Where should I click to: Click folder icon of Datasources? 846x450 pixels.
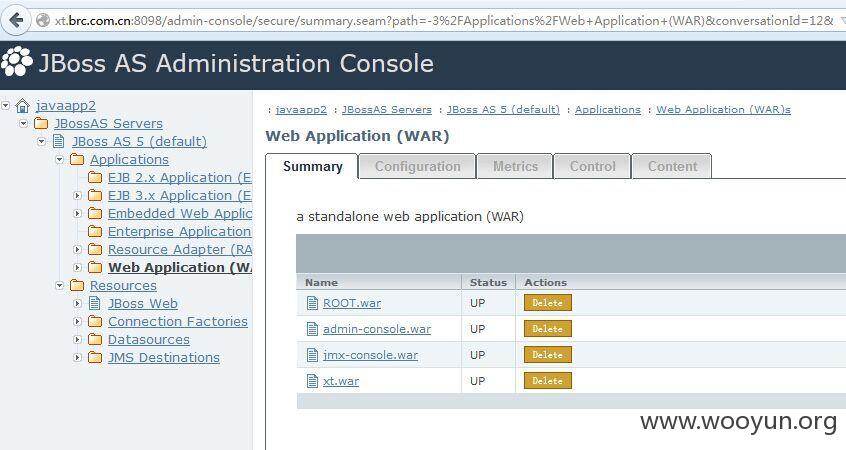pos(95,339)
